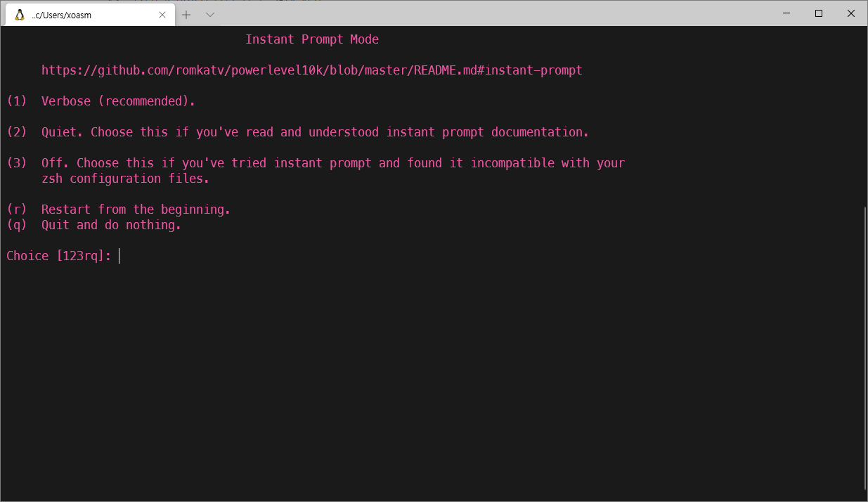Close the terminal window
868x502 pixels.
(851, 13)
